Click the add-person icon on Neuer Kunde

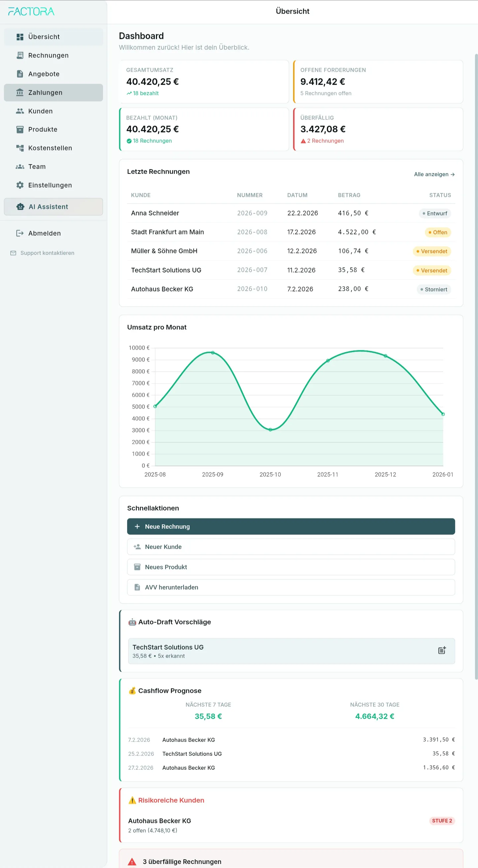click(137, 547)
